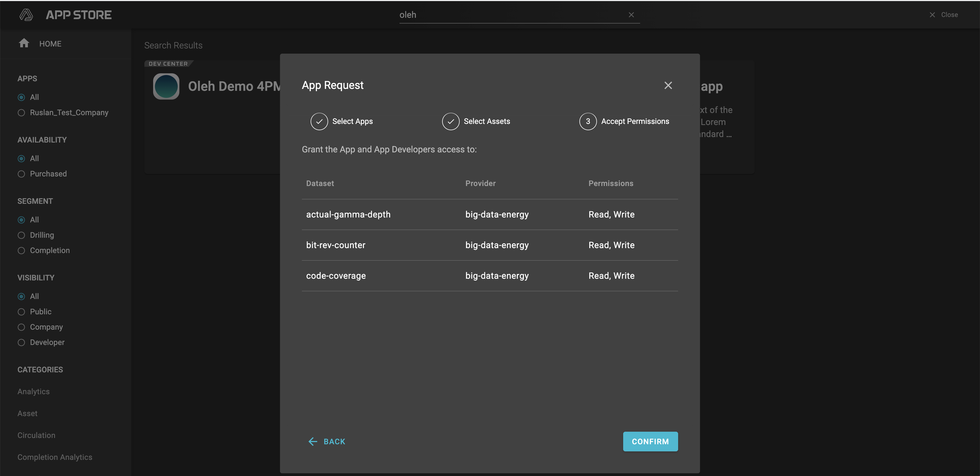980x476 pixels.
Task: Click the Permissions column header
Action: coord(611,183)
